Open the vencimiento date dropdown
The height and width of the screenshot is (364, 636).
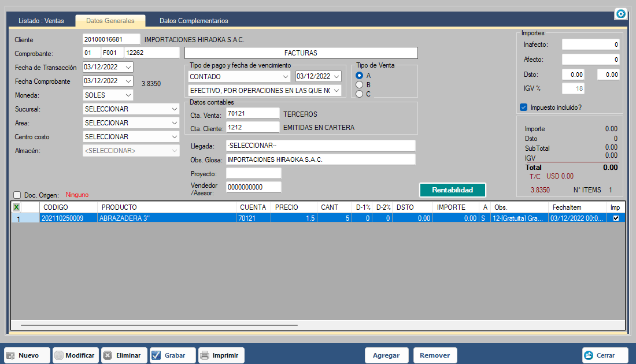click(337, 76)
